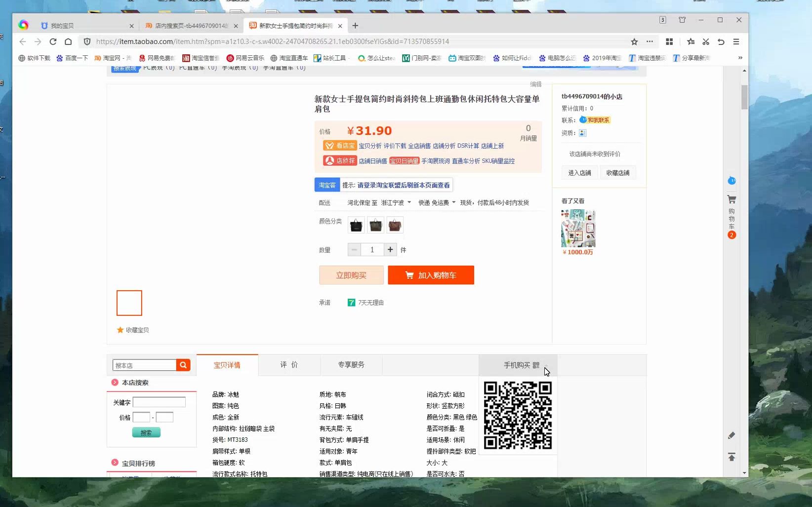
Task: Click the 7天无理由 guarantee icon
Action: click(351, 302)
